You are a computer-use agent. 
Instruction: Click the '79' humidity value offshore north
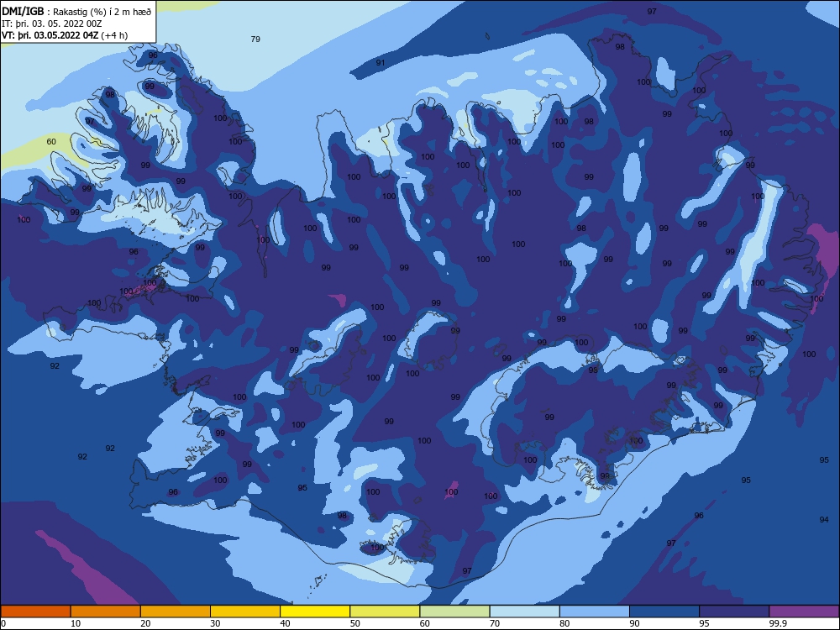click(255, 39)
